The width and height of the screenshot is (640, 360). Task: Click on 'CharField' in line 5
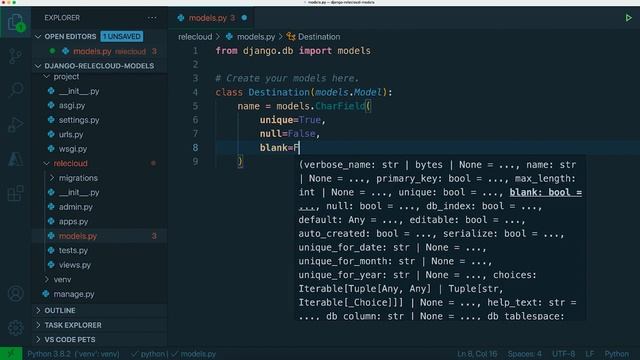[x=340, y=106]
